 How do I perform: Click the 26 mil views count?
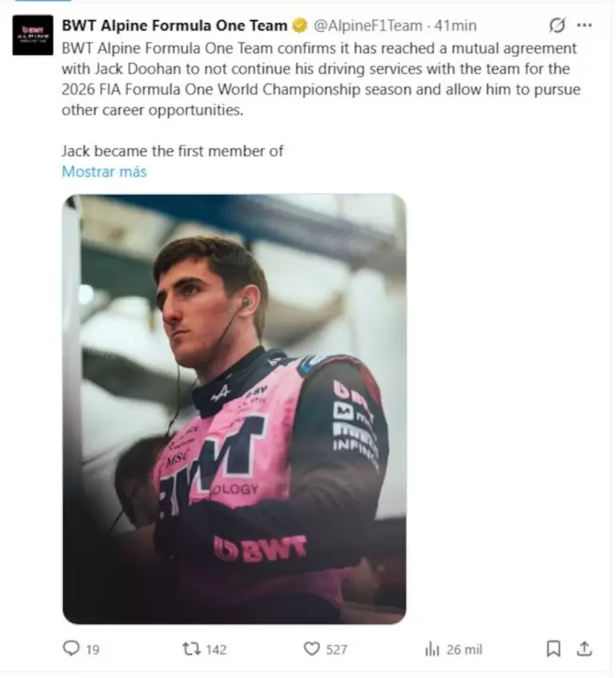[x=464, y=649]
